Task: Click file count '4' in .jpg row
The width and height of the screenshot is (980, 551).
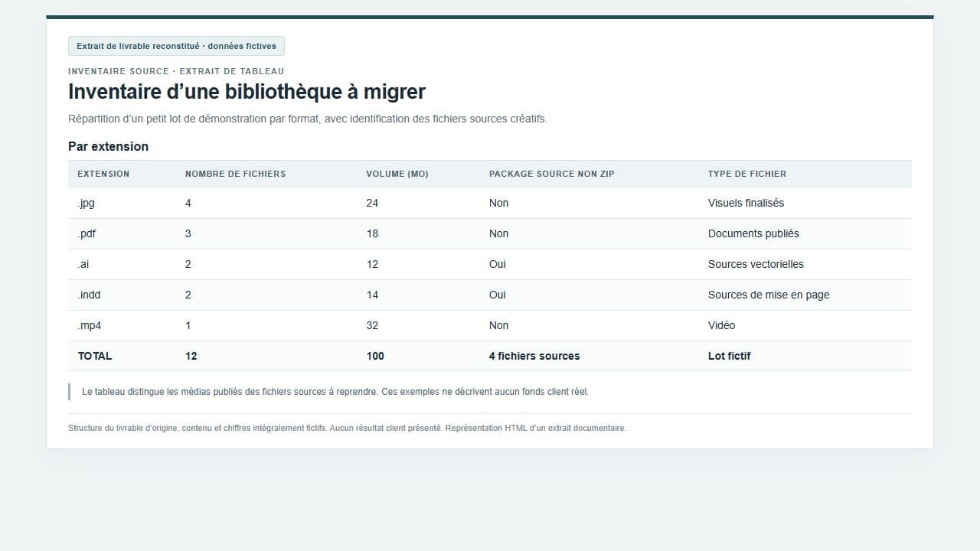Action: click(188, 203)
